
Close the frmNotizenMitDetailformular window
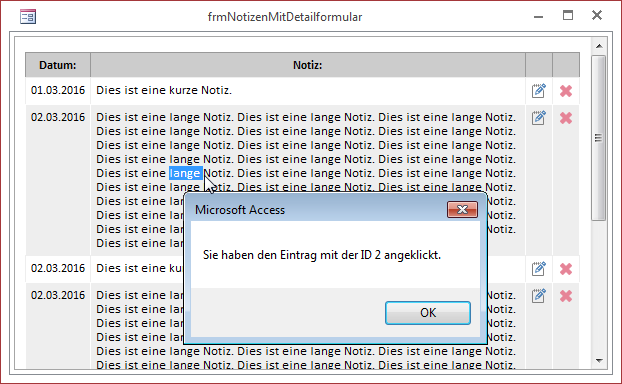pos(597,15)
